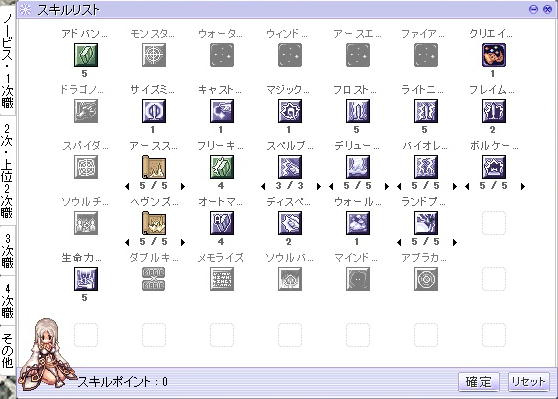This screenshot has width=558, height=399.
Task: Select the オートマ... skill icon
Action: click(x=222, y=223)
